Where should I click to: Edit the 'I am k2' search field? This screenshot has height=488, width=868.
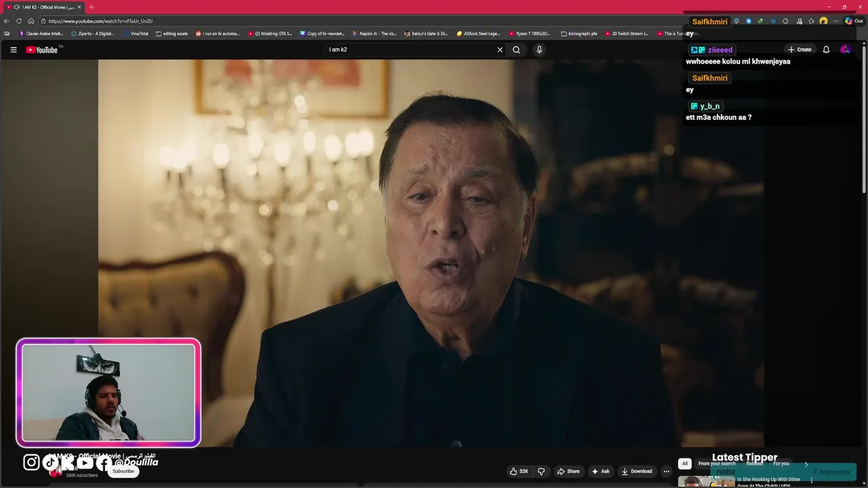click(x=410, y=49)
